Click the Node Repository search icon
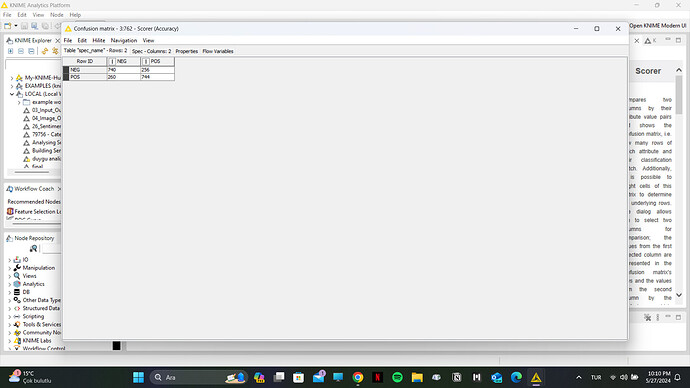The height and width of the screenshot is (388, 690). point(33,249)
